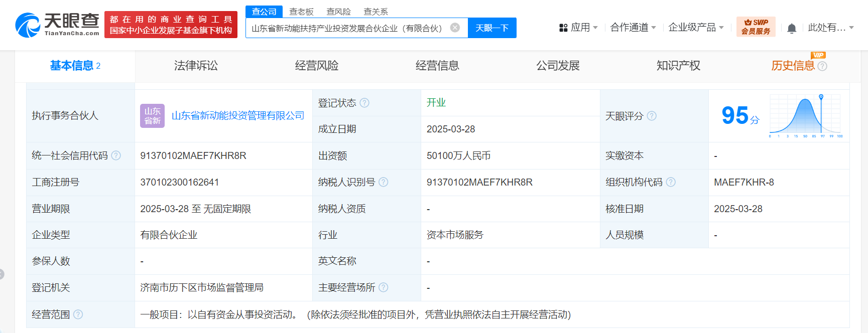Click help icon beside 主要经营场所
This screenshot has height=333, width=868.
pos(384,287)
